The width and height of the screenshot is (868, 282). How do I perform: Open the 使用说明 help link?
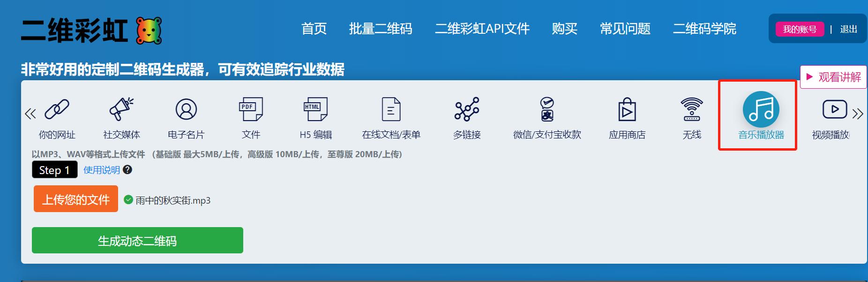[102, 170]
